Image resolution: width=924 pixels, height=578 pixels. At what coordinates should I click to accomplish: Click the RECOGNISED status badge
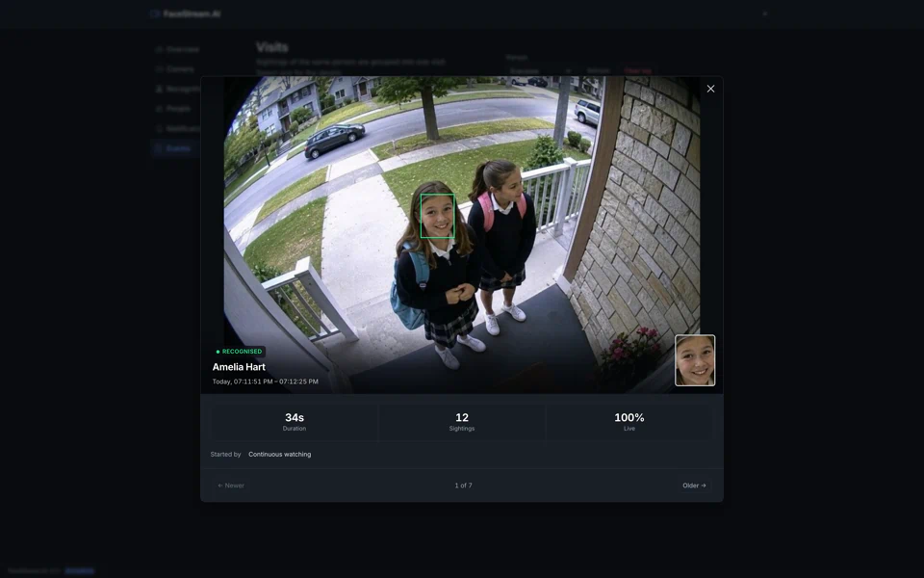[x=239, y=352]
